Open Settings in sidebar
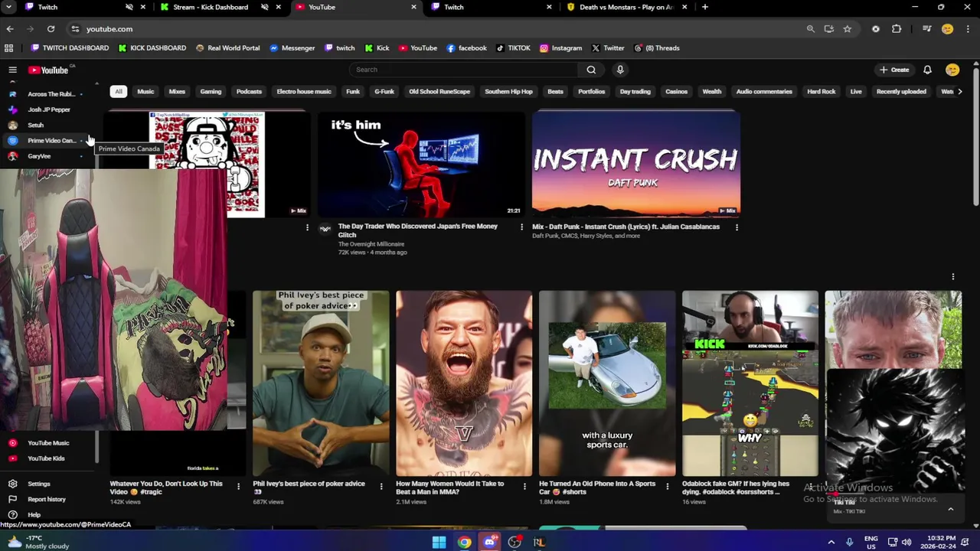 click(x=49, y=484)
